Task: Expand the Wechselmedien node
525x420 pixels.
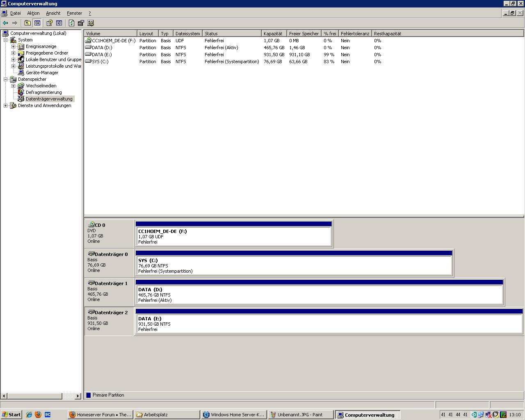Action: pyautogui.click(x=14, y=86)
